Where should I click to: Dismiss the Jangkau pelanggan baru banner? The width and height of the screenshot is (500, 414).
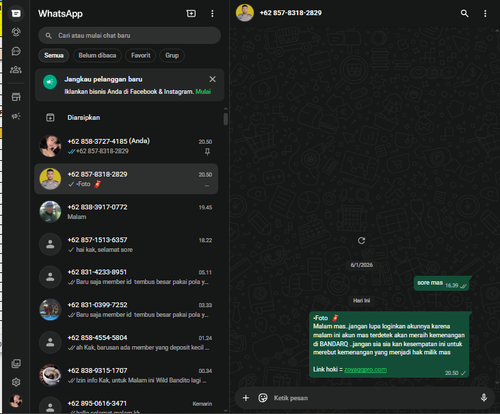pos(212,79)
